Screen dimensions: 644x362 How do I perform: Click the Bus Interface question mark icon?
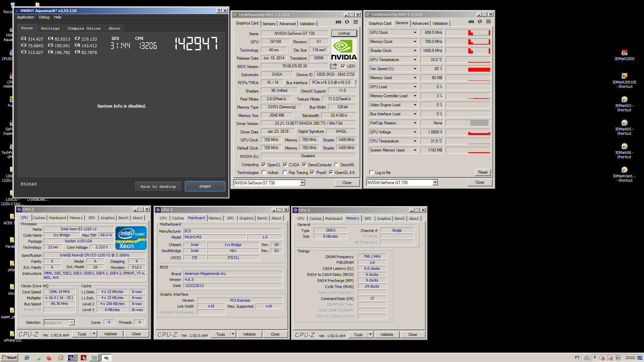pyautogui.click(x=356, y=82)
